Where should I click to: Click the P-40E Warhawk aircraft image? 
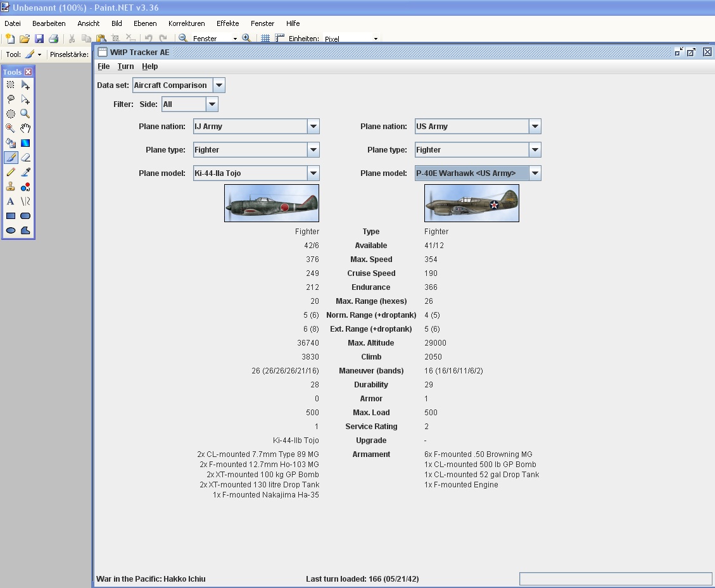point(472,203)
